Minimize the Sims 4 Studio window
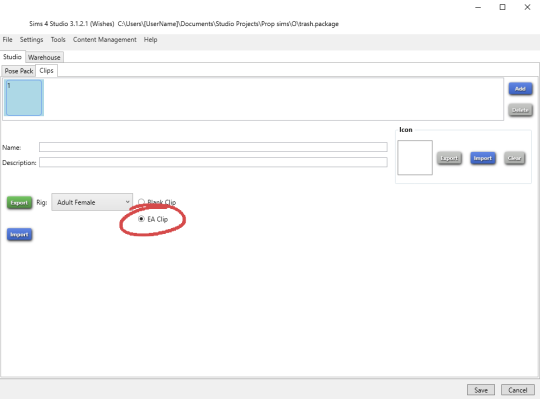This screenshot has height=399, width=540. pyautogui.click(x=478, y=7)
